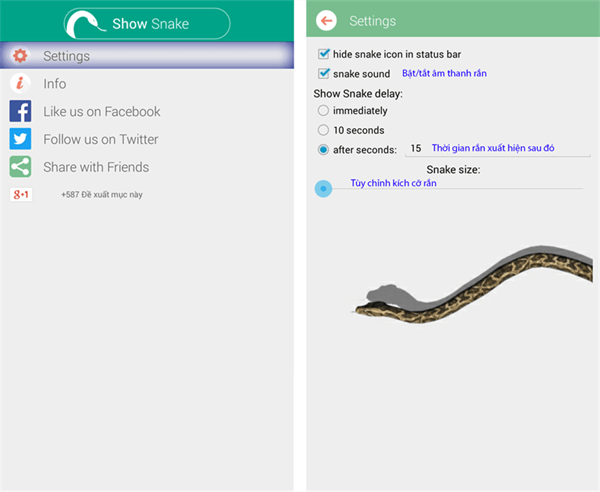Click the orange Settings gear icon
The height and width of the screenshot is (492, 600).
[x=20, y=56]
